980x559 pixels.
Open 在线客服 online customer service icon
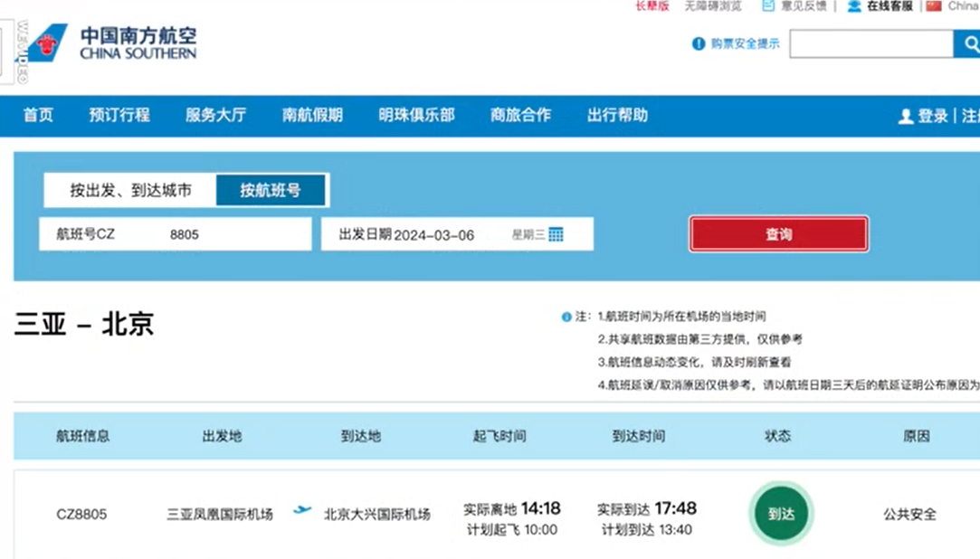tap(854, 6)
